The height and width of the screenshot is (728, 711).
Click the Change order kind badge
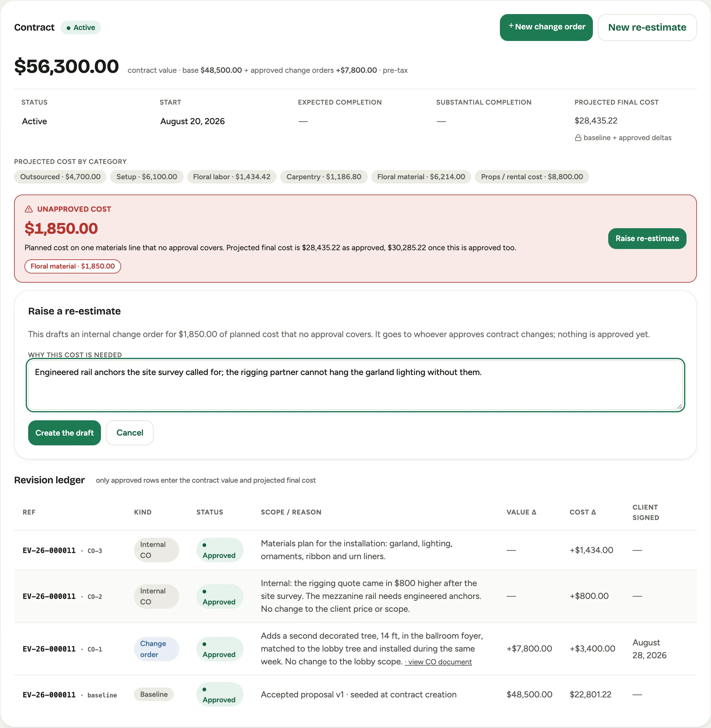(x=156, y=649)
